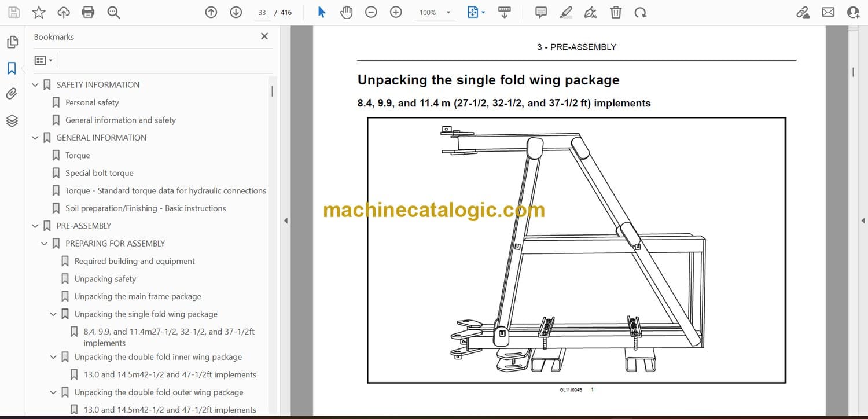Open the bookmark options menu

43,60
